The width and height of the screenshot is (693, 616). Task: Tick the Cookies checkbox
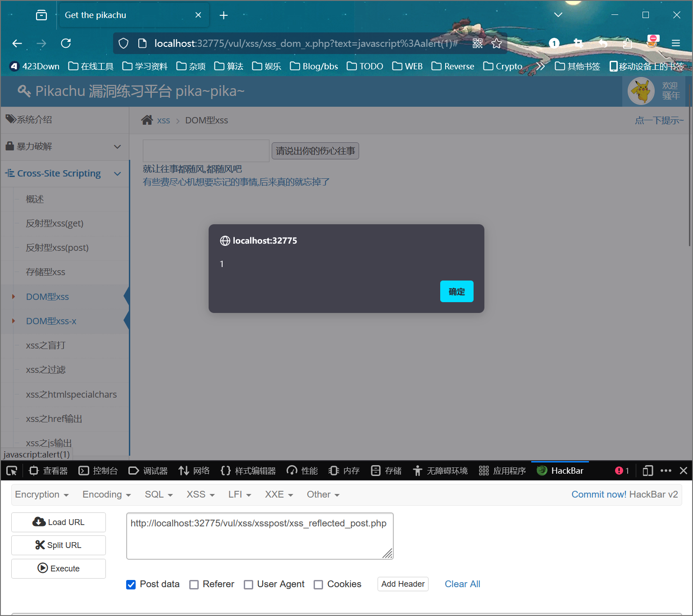click(x=319, y=584)
